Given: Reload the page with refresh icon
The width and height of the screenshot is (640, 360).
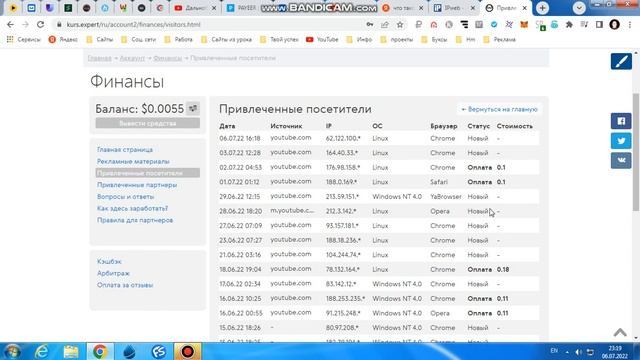Looking at the screenshot, I should coord(40,24).
